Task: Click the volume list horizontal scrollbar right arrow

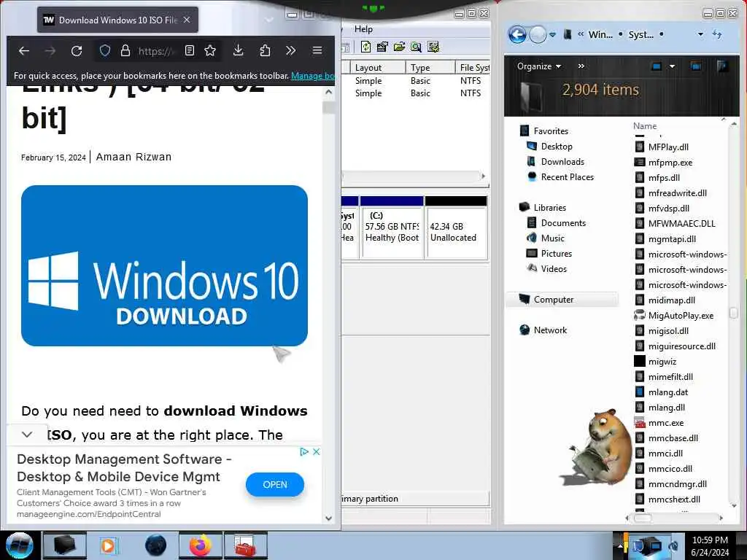Action: (x=484, y=176)
